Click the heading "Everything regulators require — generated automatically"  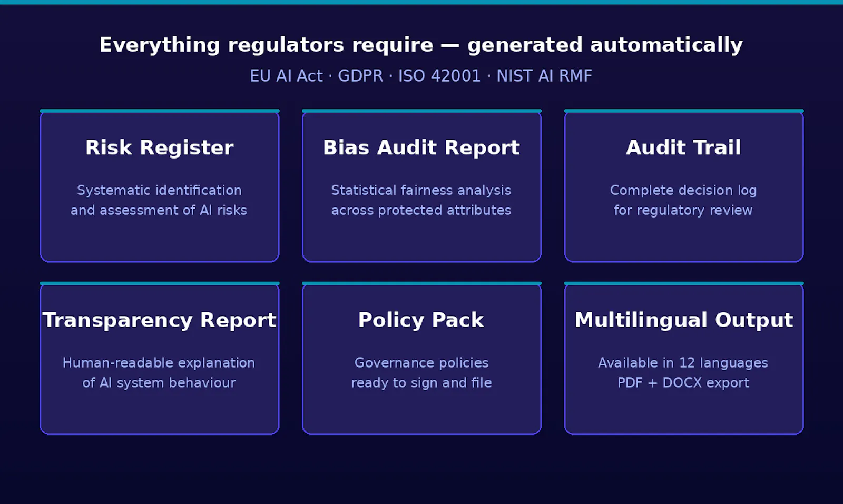pos(421,45)
